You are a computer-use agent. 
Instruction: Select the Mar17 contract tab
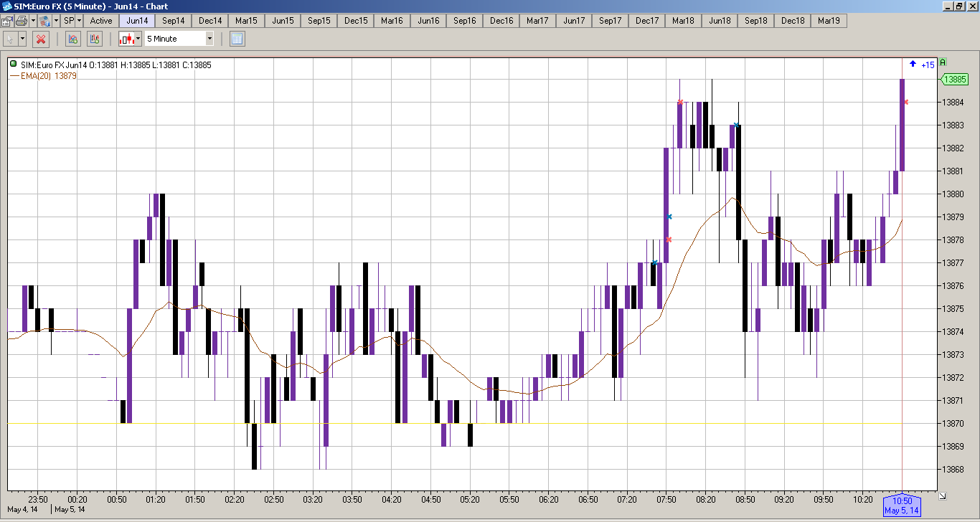537,21
